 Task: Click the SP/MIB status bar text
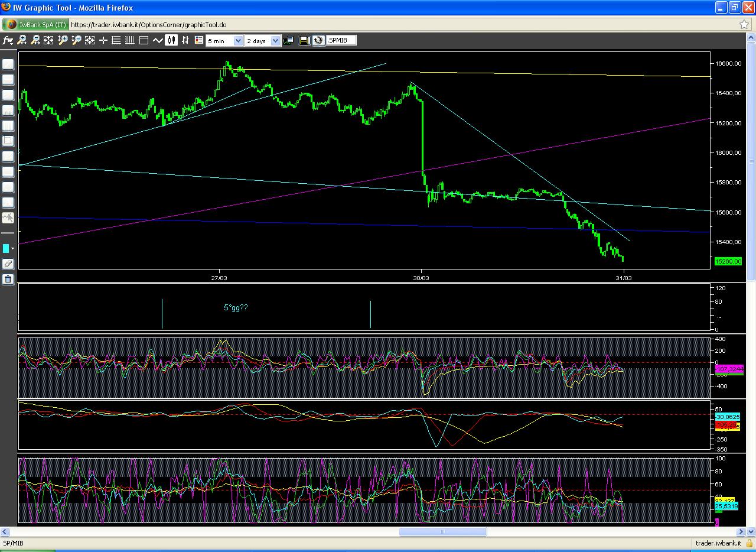13,543
